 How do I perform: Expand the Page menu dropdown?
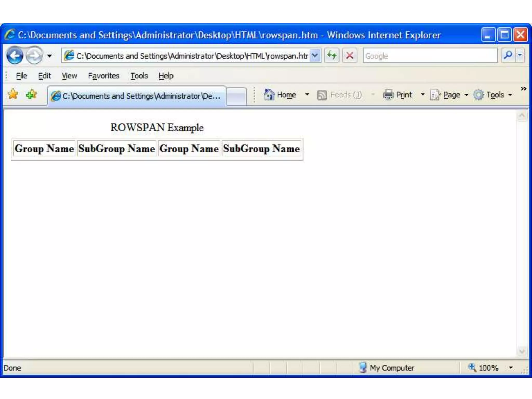[466, 95]
